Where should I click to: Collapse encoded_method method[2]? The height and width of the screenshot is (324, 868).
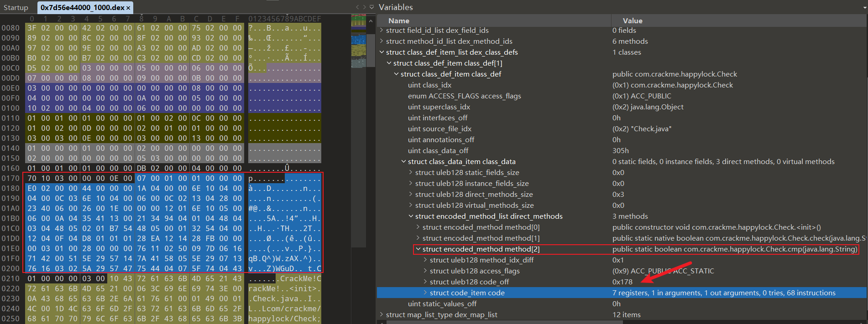pyautogui.click(x=418, y=249)
